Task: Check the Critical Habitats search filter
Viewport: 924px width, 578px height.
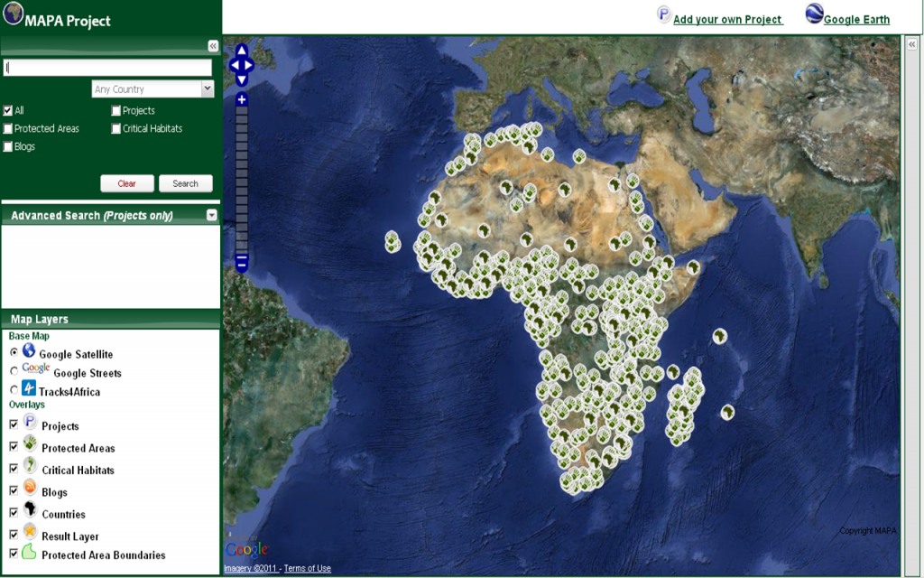Action: tap(116, 128)
